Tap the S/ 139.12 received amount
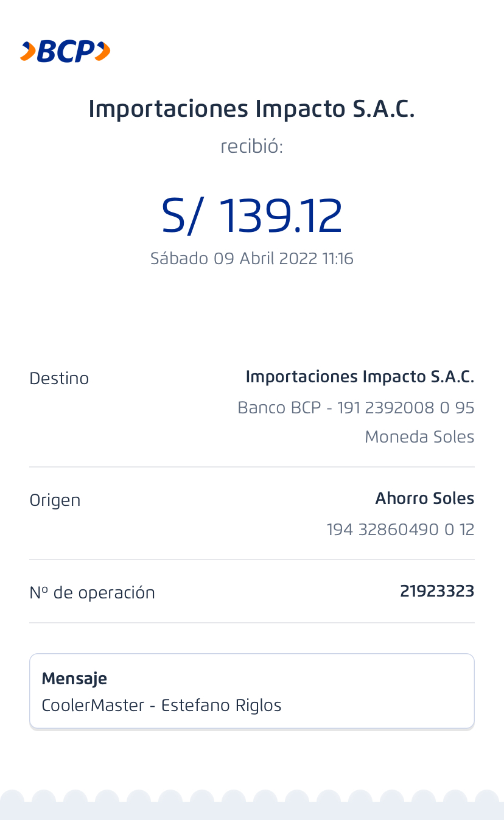Image resolution: width=504 pixels, height=820 pixels. (x=251, y=216)
